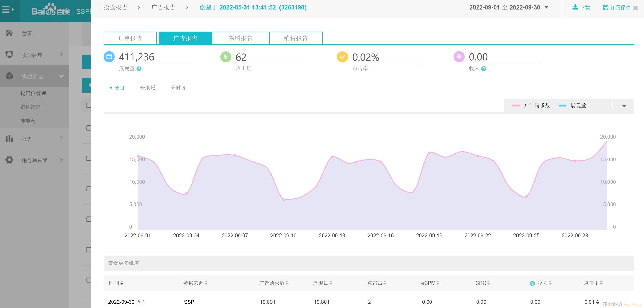The image size is (644, 308).
Task: Click the 订阅保存 button
Action: point(617,7)
